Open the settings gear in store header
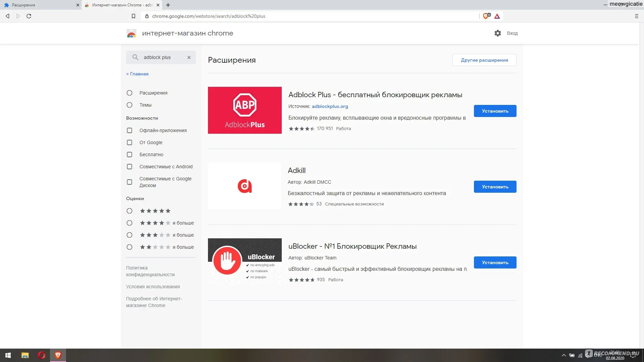The width and height of the screenshot is (644, 362). pos(498,33)
